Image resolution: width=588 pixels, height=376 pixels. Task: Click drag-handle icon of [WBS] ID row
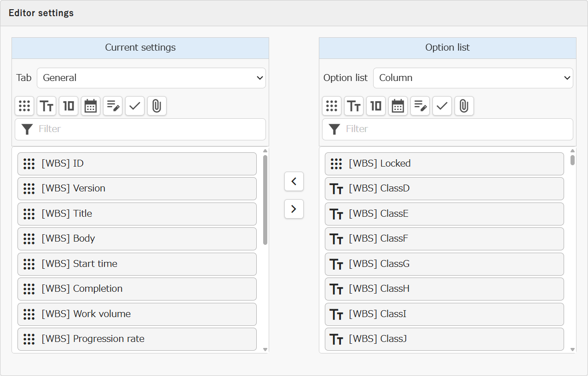point(29,164)
